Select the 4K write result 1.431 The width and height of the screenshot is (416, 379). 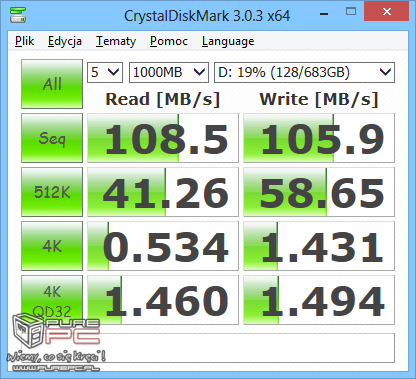[x=319, y=246]
